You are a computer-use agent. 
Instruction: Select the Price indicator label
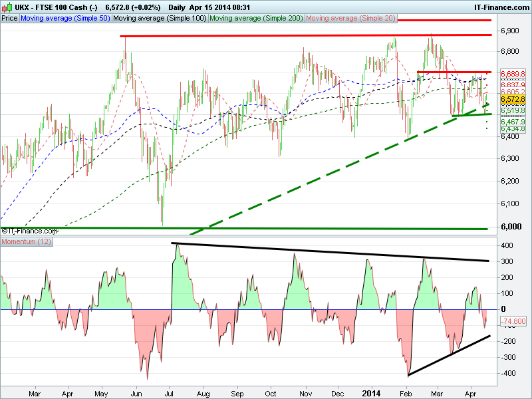(10, 19)
